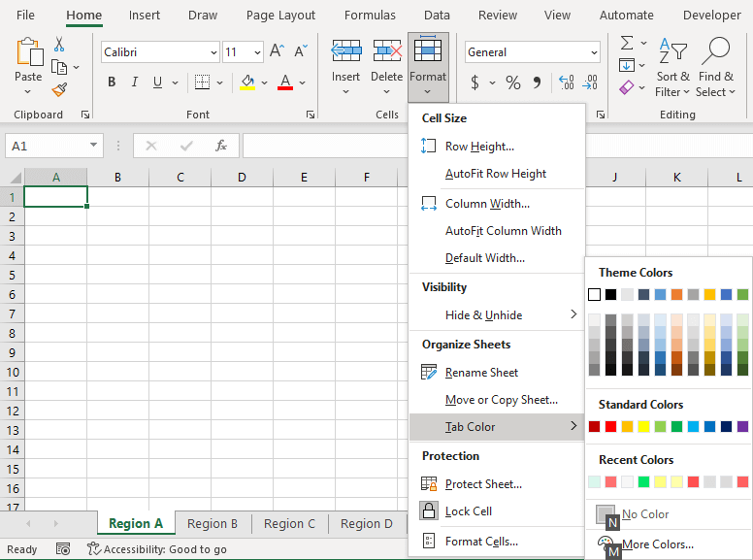Select AutoFit Column Width
Screen dimensions: 753x560
[x=497, y=231]
